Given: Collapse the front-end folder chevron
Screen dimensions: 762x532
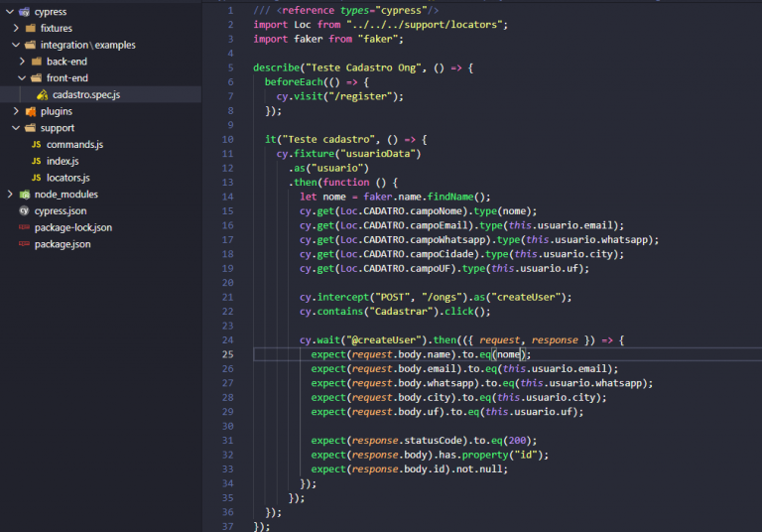Looking at the screenshot, I should click(x=22, y=77).
